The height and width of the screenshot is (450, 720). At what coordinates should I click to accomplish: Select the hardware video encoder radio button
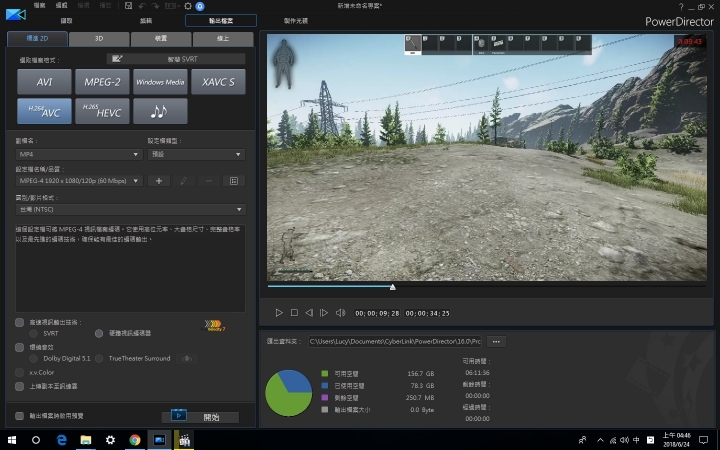99,333
